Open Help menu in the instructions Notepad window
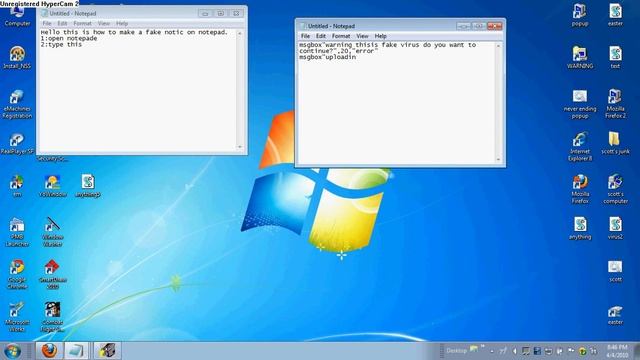The image size is (640, 360). tap(122, 23)
